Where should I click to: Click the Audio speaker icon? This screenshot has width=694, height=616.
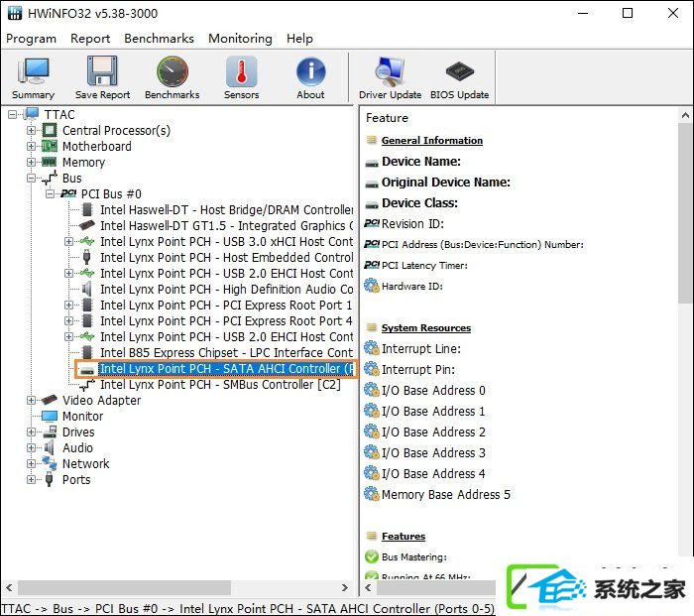pyautogui.click(x=50, y=447)
